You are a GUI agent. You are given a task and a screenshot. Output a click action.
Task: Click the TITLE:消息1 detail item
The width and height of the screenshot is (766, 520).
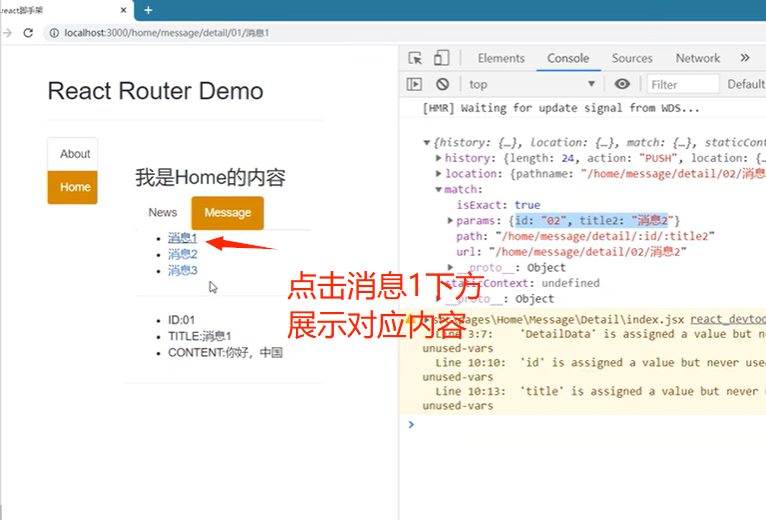(x=199, y=336)
